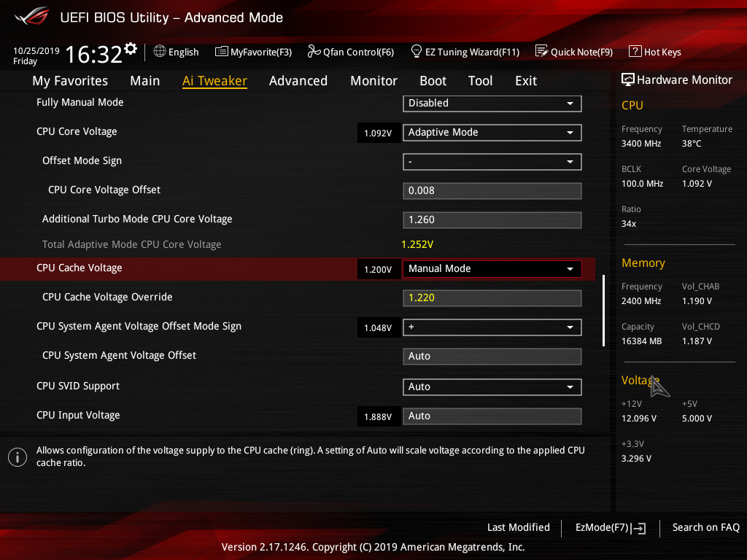Click the Hardware Monitor screen icon

[x=628, y=79]
